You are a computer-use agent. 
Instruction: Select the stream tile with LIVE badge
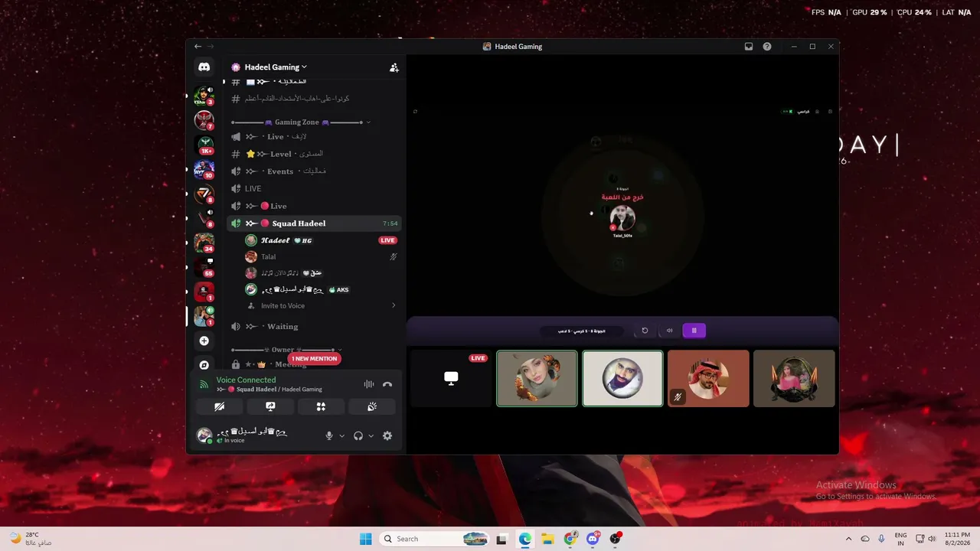[x=451, y=378]
